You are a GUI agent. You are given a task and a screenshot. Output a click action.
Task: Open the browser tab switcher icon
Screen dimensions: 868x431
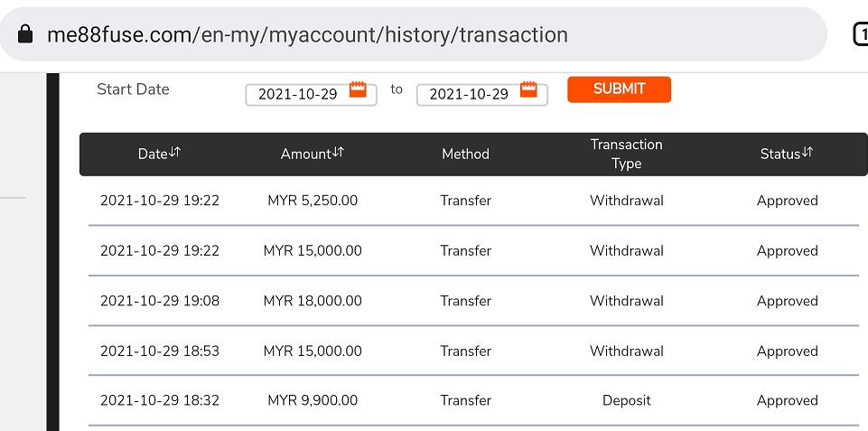861,34
